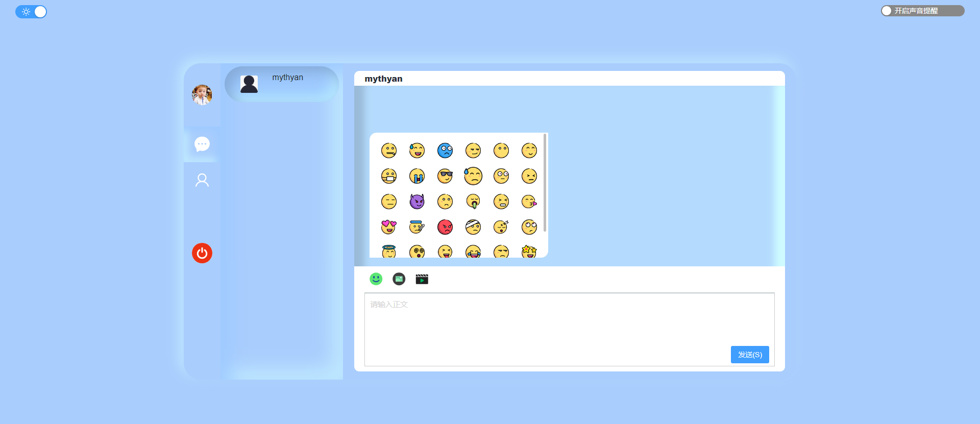Insert the eye-rolling emoji

point(529,227)
